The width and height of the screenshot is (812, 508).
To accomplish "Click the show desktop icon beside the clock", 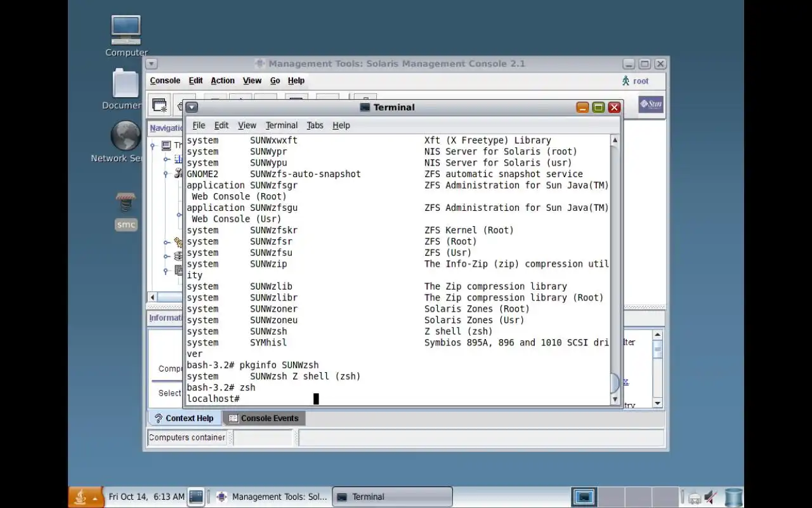I will pyautogui.click(x=196, y=497).
